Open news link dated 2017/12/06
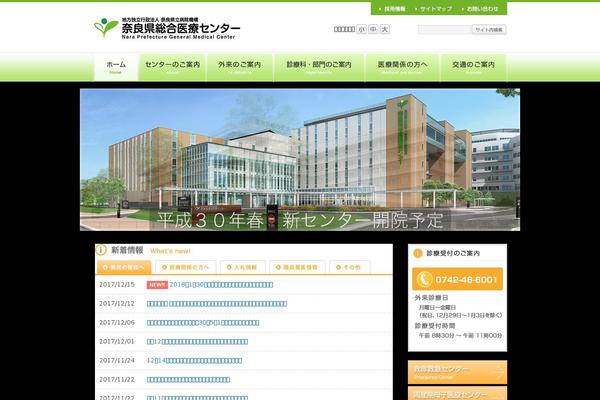Viewport: 600px width, 400px height. (203, 323)
